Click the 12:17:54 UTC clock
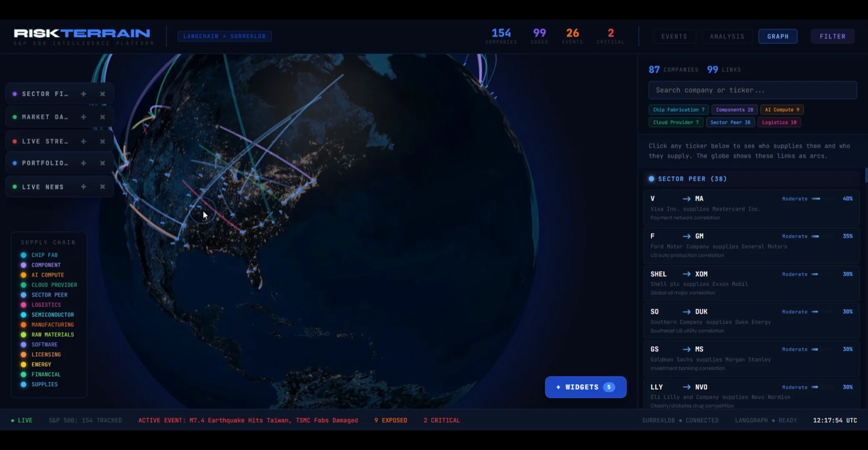The width and height of the screenshot is (868, 450). pyautogui.click(x=835, y=420)
